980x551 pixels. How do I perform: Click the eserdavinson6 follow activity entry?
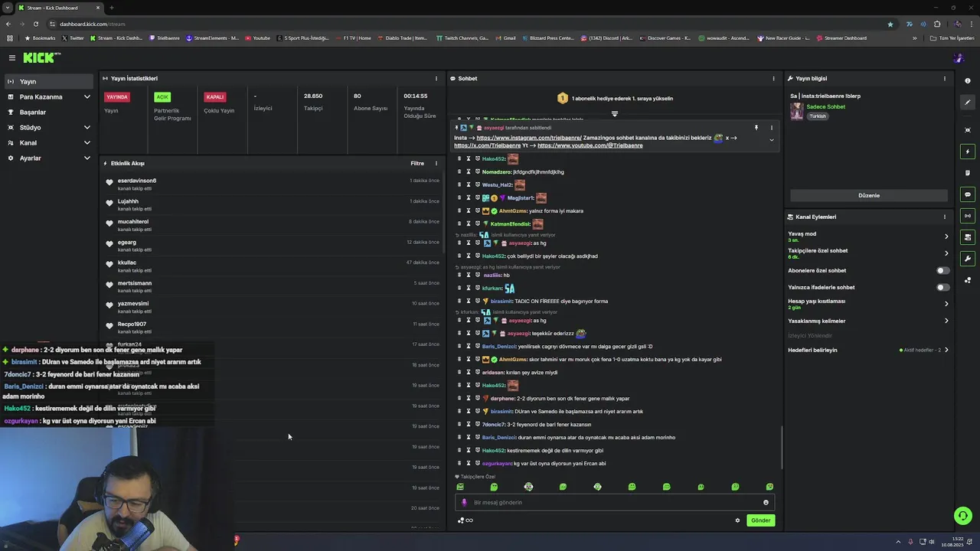[x=273, y=184]
